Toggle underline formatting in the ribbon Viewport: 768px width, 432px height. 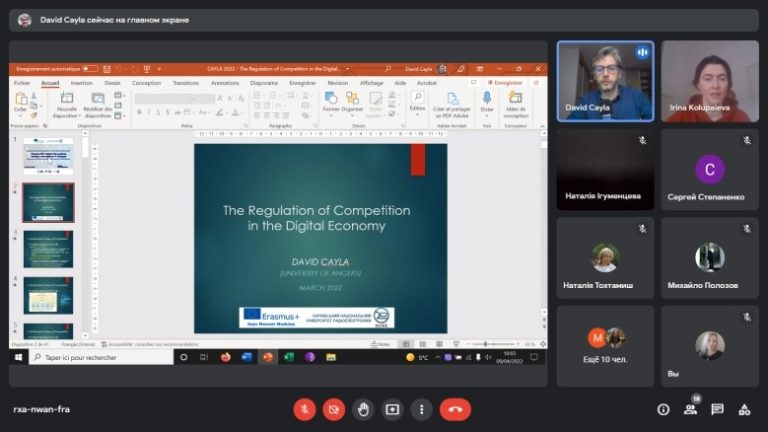[158, 113]
